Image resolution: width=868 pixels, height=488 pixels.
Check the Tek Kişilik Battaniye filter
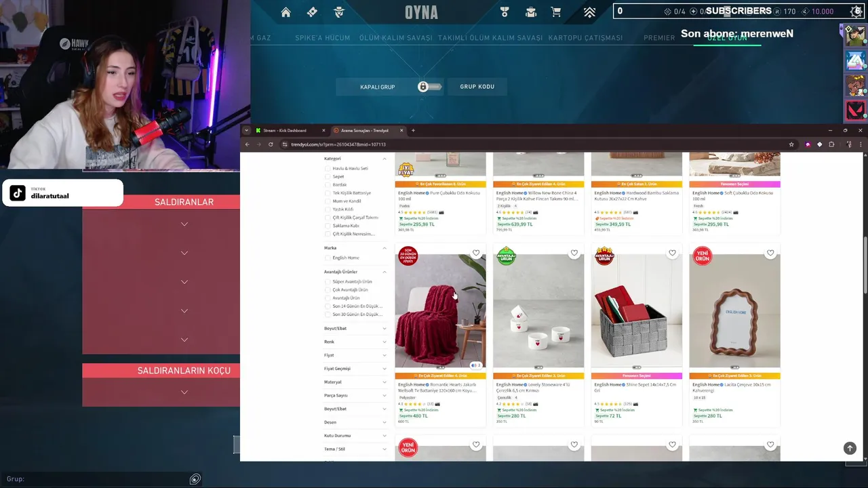click(x=328, y=192)
